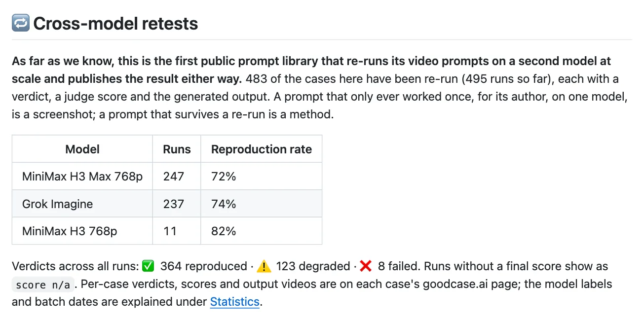This screenshot has height=322, width=644.
Task: Click the 72% reproduction rate cell
Action: pos(262,176)
